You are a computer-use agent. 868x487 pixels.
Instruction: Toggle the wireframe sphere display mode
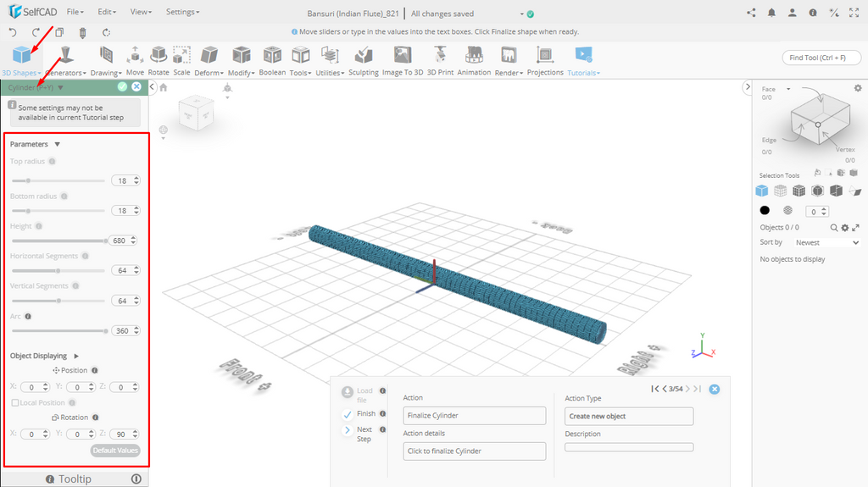pos(787,211)
